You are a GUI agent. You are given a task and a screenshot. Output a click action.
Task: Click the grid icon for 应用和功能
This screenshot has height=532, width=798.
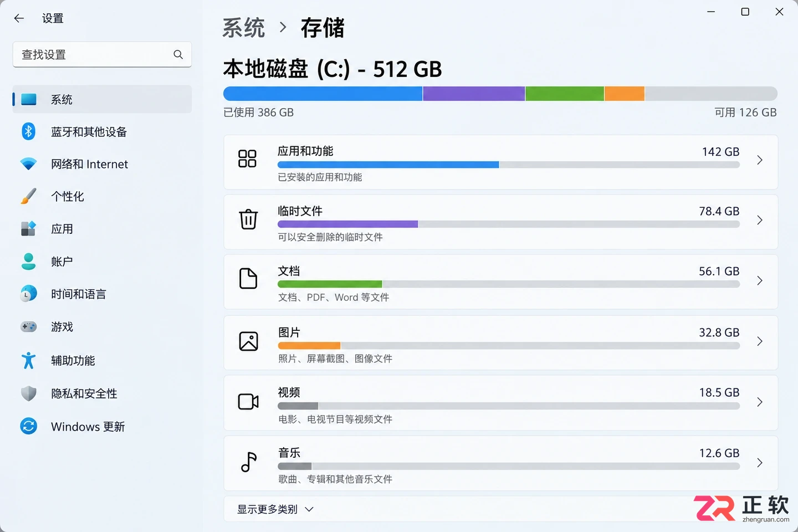[247, 158]
